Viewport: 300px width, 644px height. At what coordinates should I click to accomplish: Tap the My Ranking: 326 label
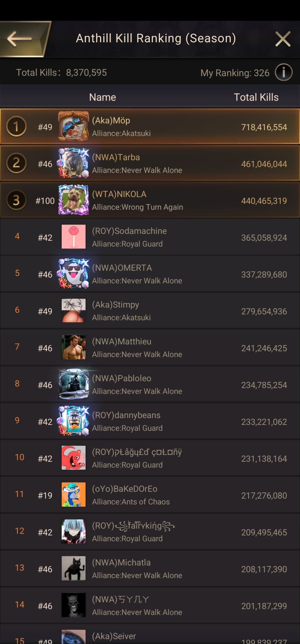[235, 73]
